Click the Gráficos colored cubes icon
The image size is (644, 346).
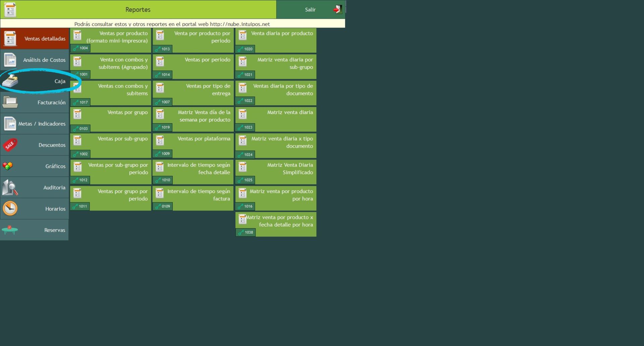point(8,166)
